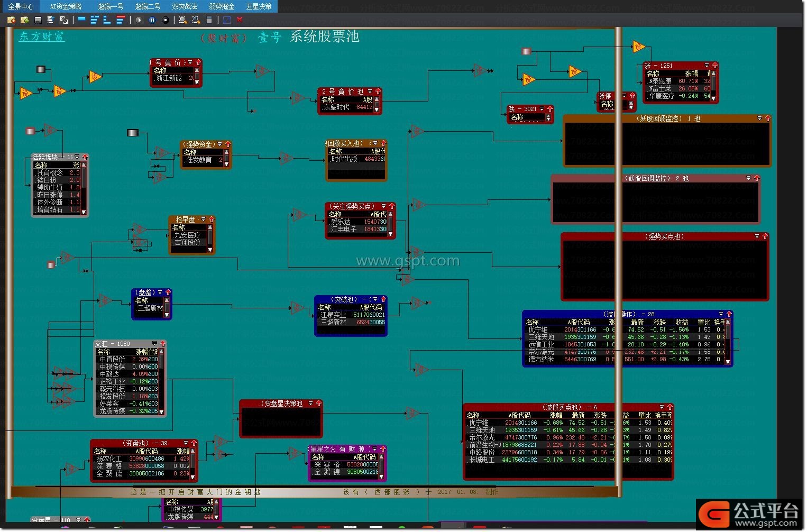The width and height of the screenshot is (807, 532).
Task: Click the dark blue chart square icon
Action: (226, 20)
